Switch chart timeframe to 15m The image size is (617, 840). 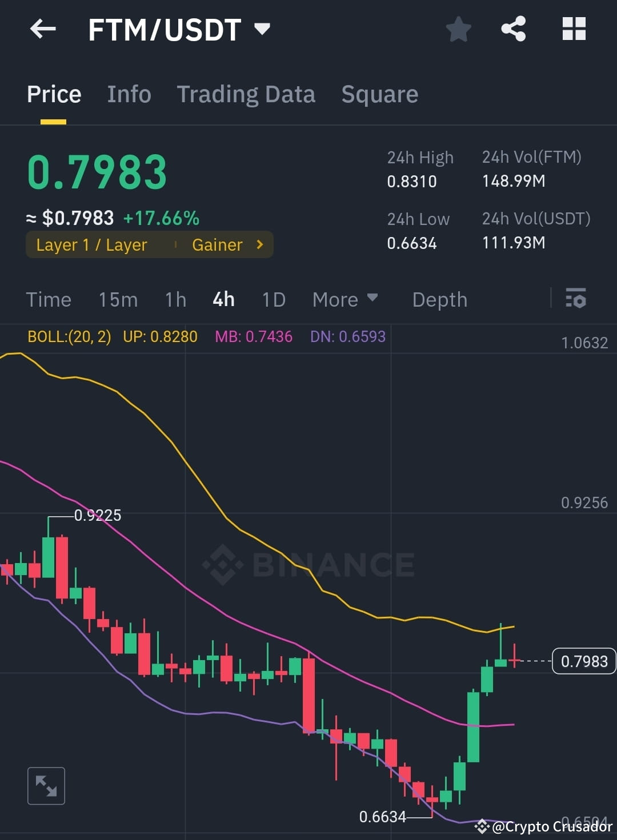[x=118, y=299]
